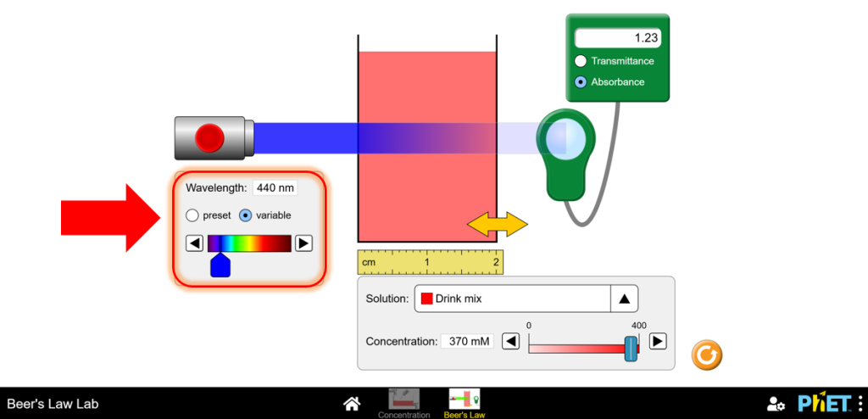The image size is (868, 419).
Task: Click the yellow cuvette width arrow handle
Action: (x=498, y=224)
